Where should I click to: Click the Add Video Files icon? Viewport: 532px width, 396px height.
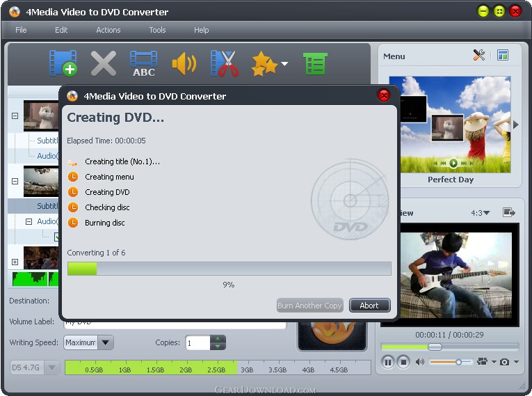pos(63,63)
